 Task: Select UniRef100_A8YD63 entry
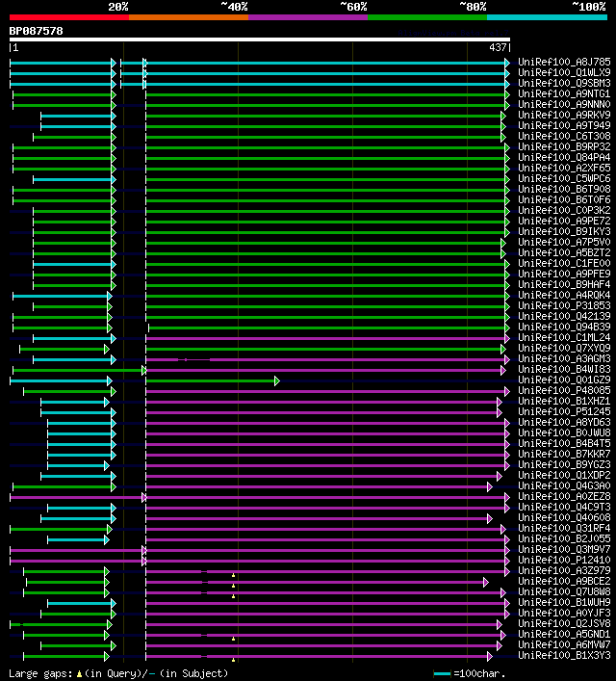click(x=564, y=422)
